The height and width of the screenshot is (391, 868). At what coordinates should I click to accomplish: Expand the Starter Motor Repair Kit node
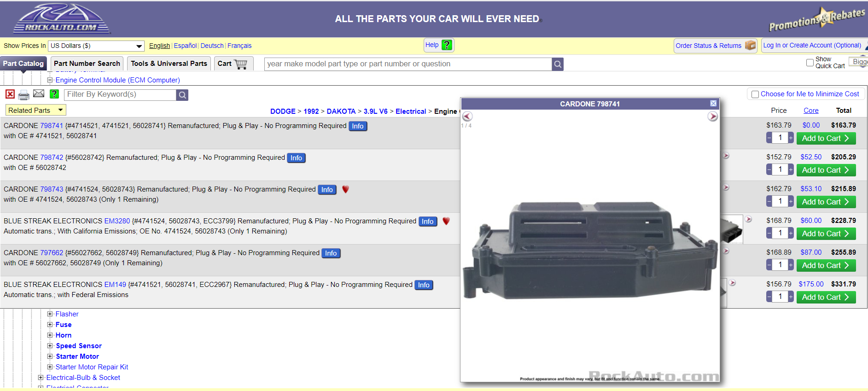pyautogui.click(x=50, y=367)
